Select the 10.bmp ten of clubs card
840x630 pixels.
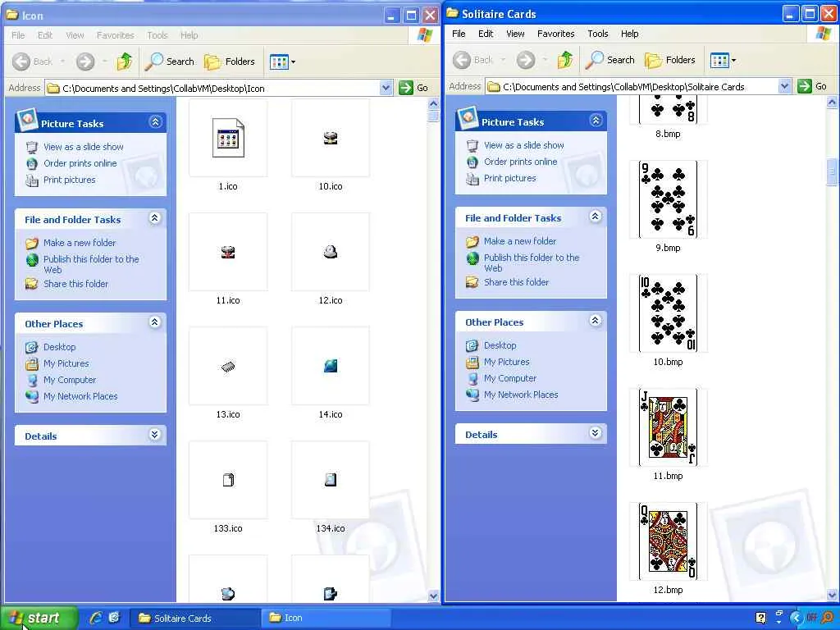pyautogui.click(x=668, y=313)
